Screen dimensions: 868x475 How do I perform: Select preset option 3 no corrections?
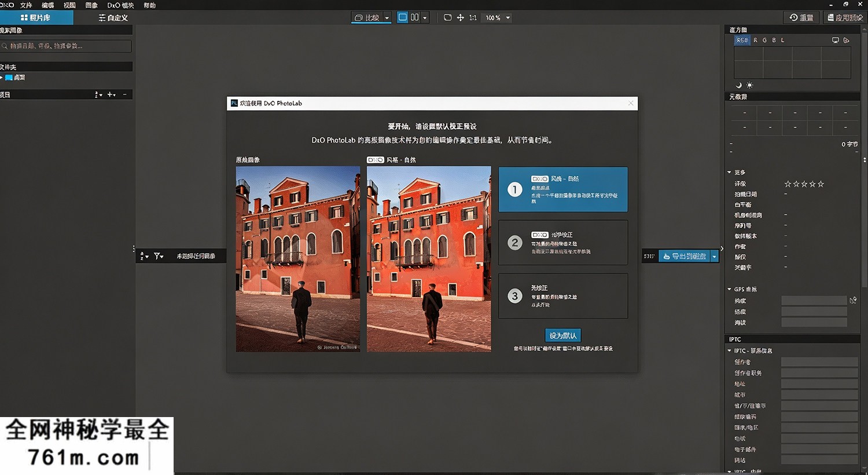[x=563, y=296]
